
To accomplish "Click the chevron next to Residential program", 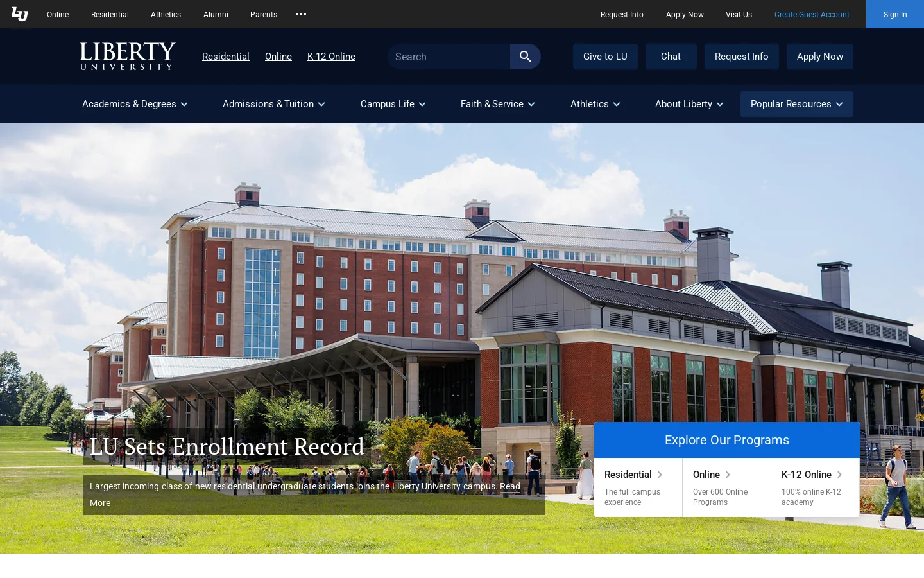I will click(x=660, y=475).
